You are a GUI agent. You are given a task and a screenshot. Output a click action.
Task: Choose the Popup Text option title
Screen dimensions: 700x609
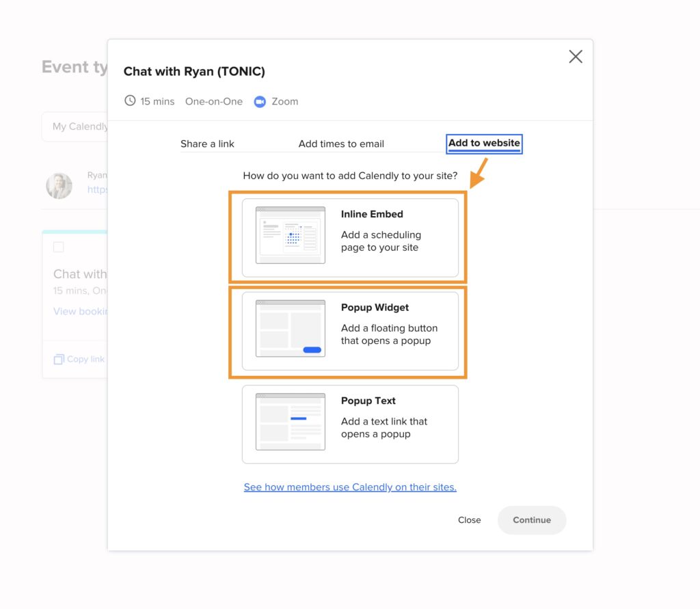point(368,401)
